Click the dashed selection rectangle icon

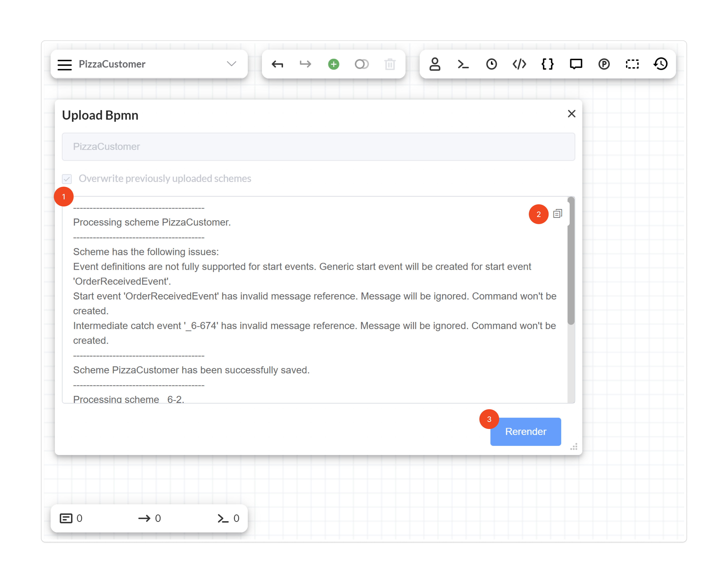coord(632,64)
